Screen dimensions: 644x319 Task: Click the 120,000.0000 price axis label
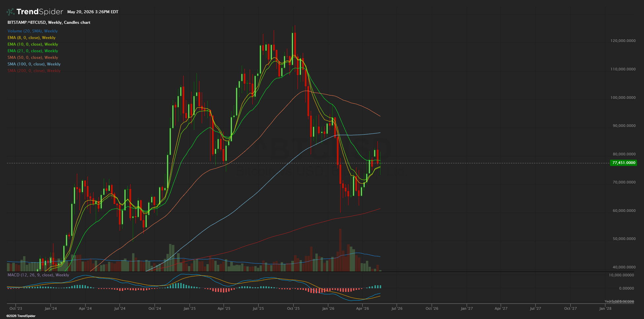623,41
